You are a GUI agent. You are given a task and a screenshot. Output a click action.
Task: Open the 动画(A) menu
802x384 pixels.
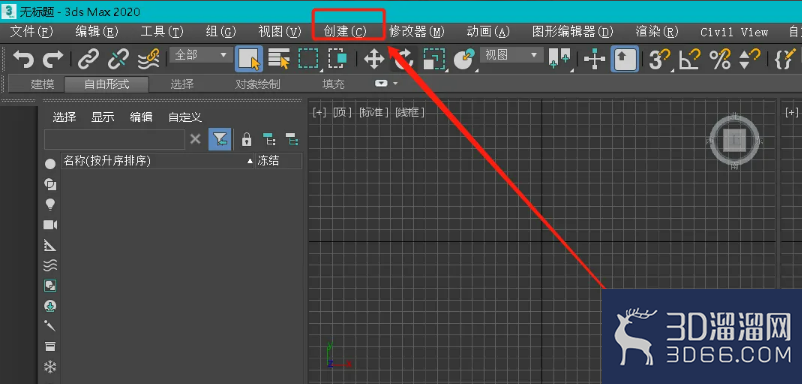tap(488, 32)
